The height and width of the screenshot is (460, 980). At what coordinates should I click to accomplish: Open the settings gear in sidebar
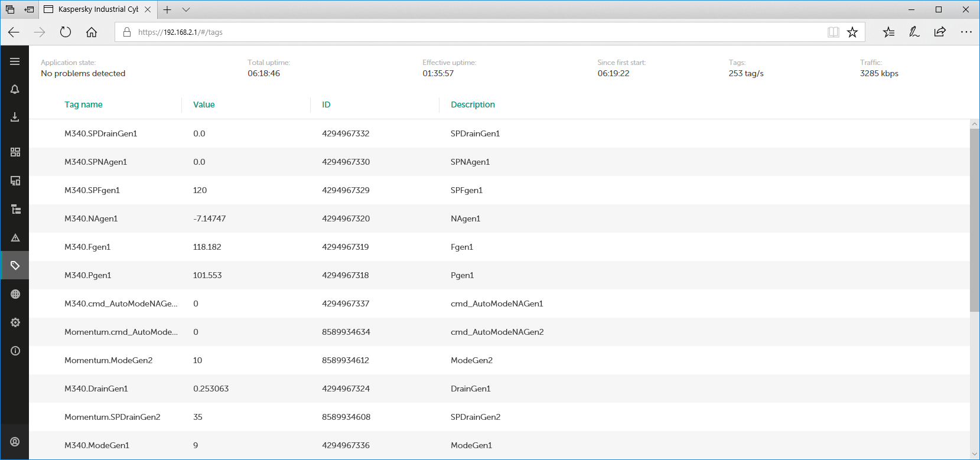point(15,322)
